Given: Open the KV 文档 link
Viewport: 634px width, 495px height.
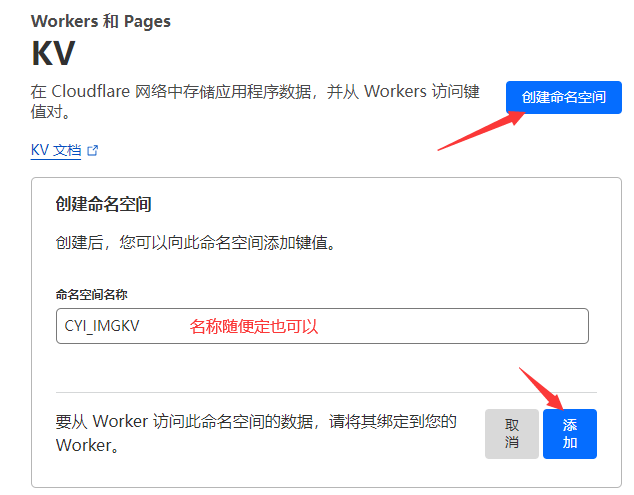Looking at the screenshot, I should (56, 151).
